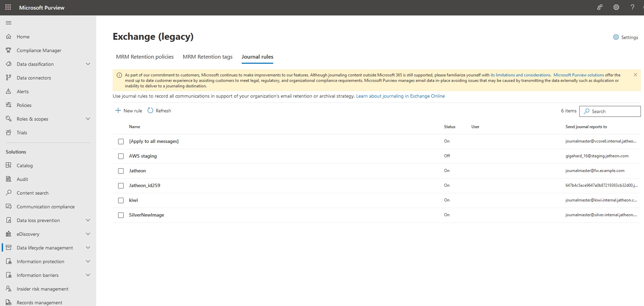The image size is (644, 306).
Task: Go to Audit in the sidebar
Action: 22,179
